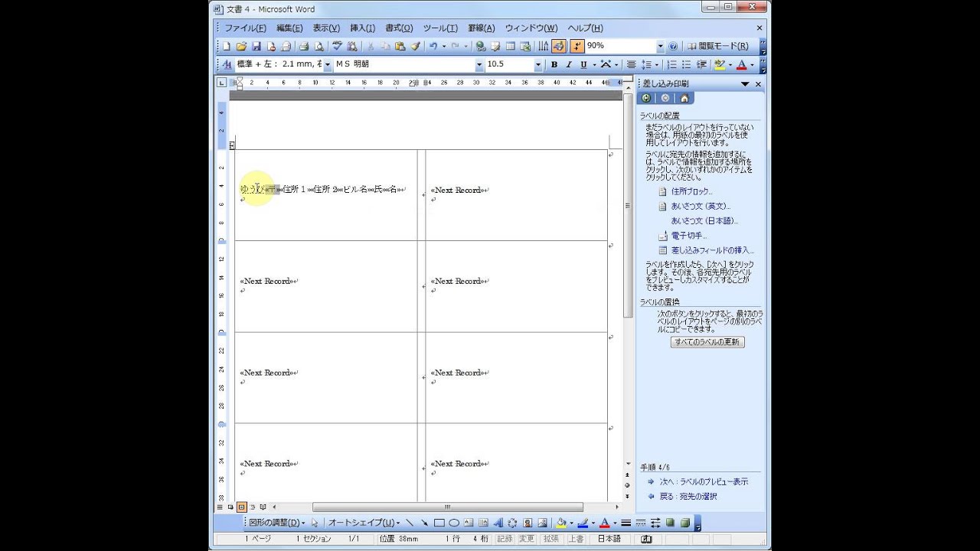
Task: Click the Undo arrow icon
Action: 433,47
